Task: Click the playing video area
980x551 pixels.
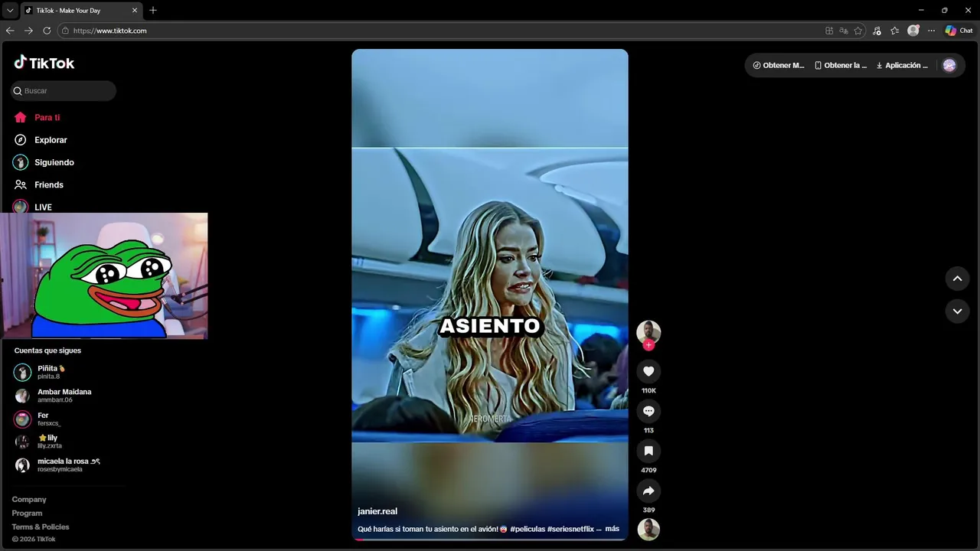Action: [490, 295]
